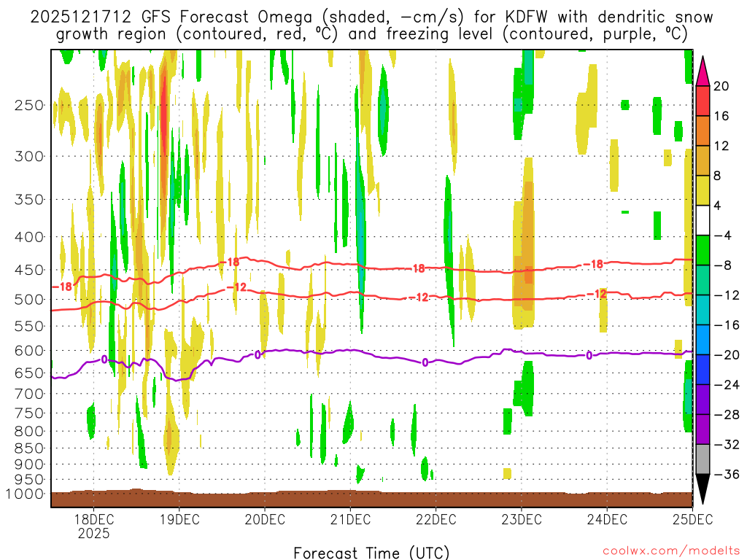Click the 21DEC time axis label
This screenshot has height=560, width=747.
tap(349, 519)
